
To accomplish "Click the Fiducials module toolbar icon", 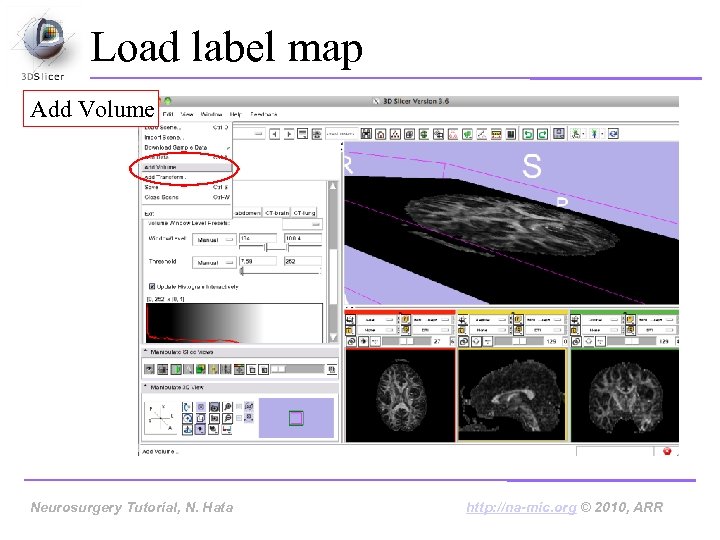I will (x=453, y=134).
